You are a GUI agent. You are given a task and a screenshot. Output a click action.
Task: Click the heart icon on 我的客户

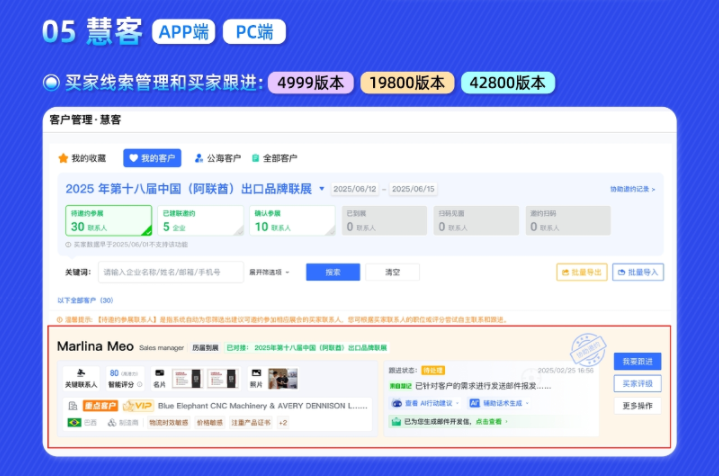coord(133,158)
